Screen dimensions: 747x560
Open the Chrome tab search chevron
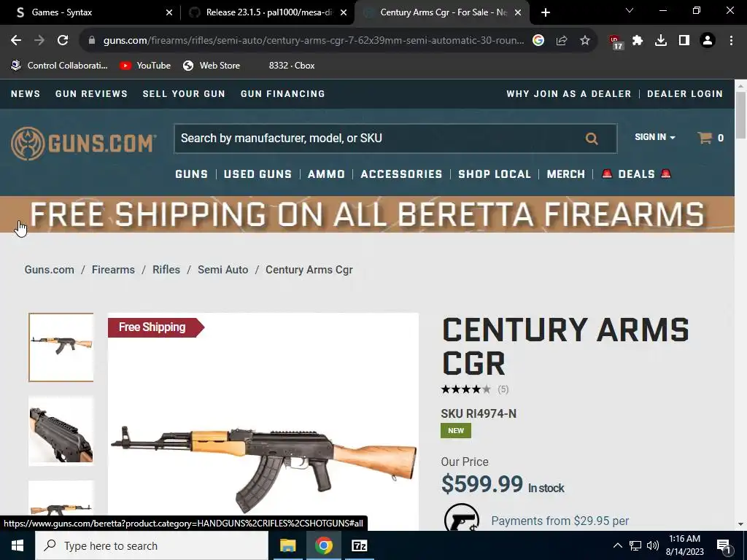point(630,10)
